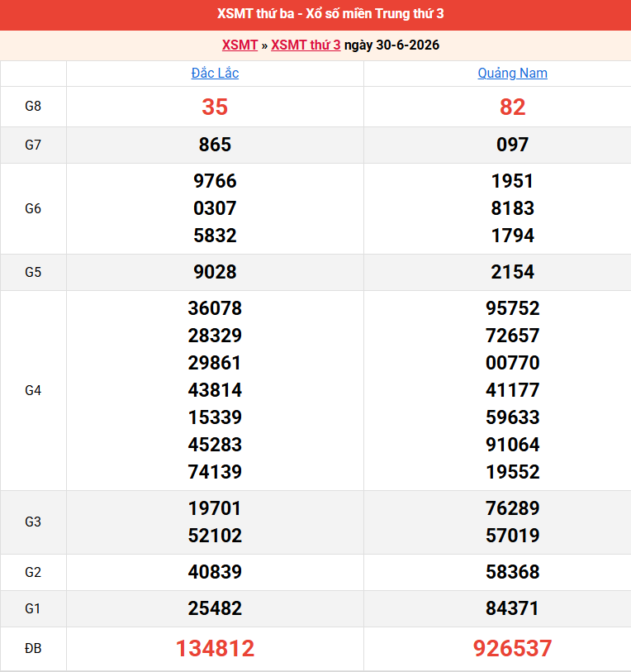Open the Đắc Lắc province link
Image resolution: width=631 pixels, height=672 pixels.
pos(215,74)
